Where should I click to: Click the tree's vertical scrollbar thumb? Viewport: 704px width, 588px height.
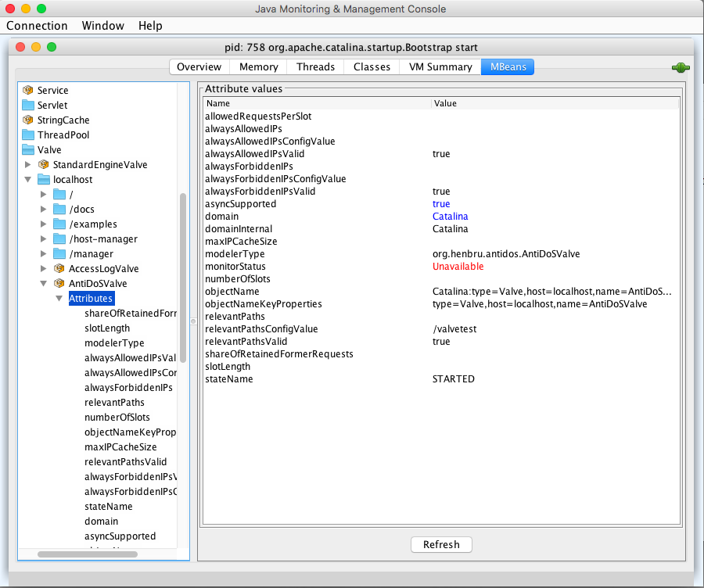point(183,278)
